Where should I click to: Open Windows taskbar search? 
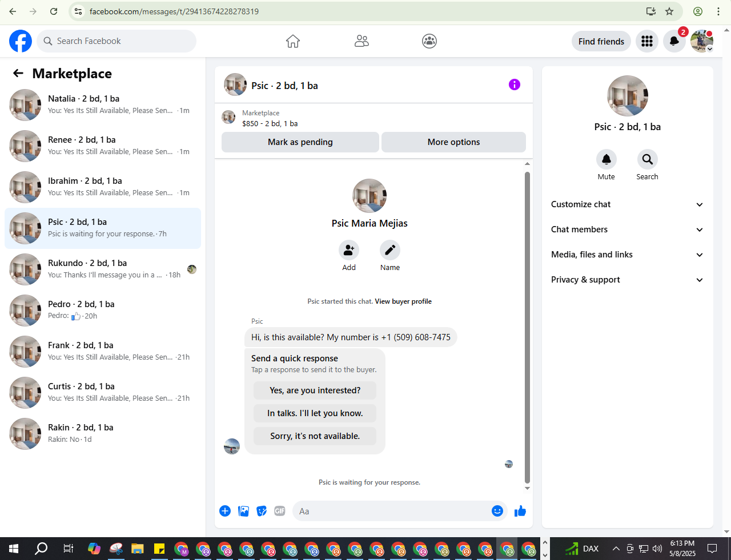click(41, 549)
